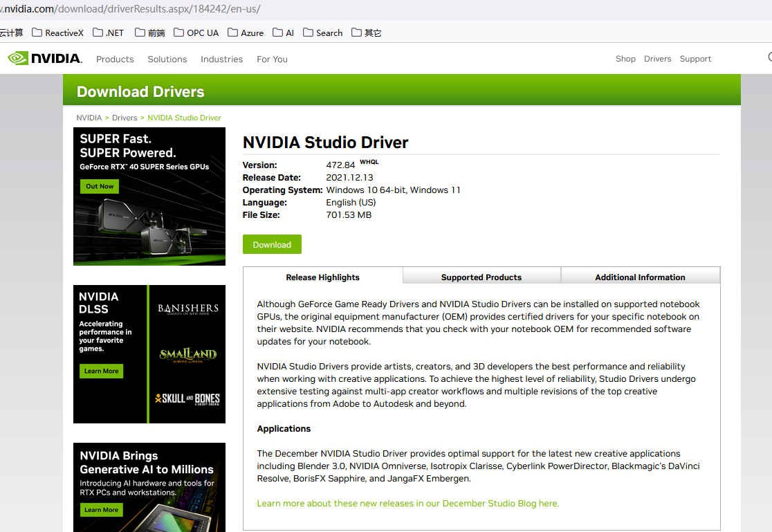The image size is (772, 532).
Task: Open the Azure bookmark folder
Action: (246, 33)
